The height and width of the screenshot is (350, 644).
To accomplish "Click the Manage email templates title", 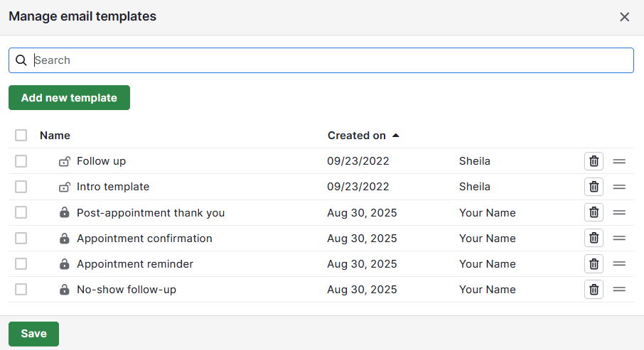I will point(82,16).
